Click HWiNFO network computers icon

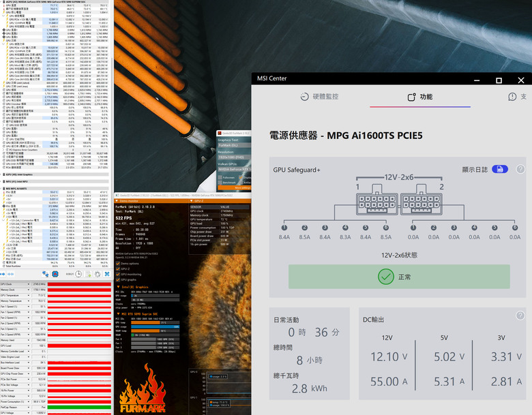click(x=45, y=274)
